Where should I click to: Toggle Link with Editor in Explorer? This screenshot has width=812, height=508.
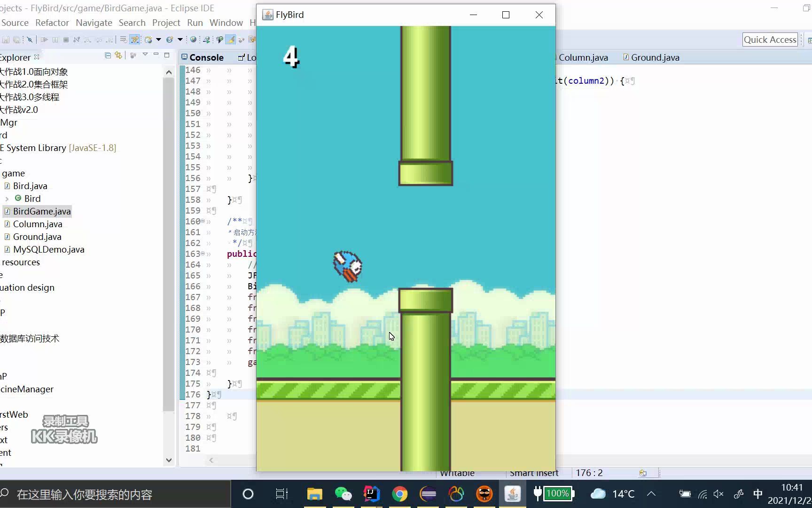(118, 56)
